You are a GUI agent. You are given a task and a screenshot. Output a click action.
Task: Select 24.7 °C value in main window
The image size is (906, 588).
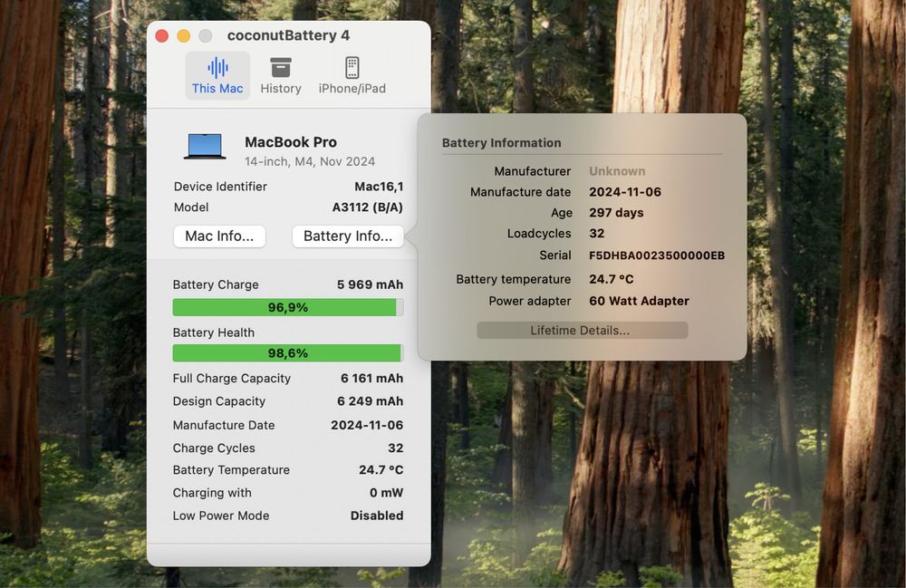381,470
